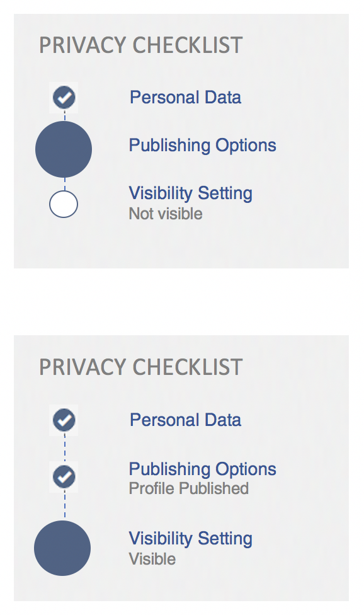This screenshot has width=364, height=615.
Task: Click Personal Data checkmark icon in lower checklist
Action: tap(64, 420)
